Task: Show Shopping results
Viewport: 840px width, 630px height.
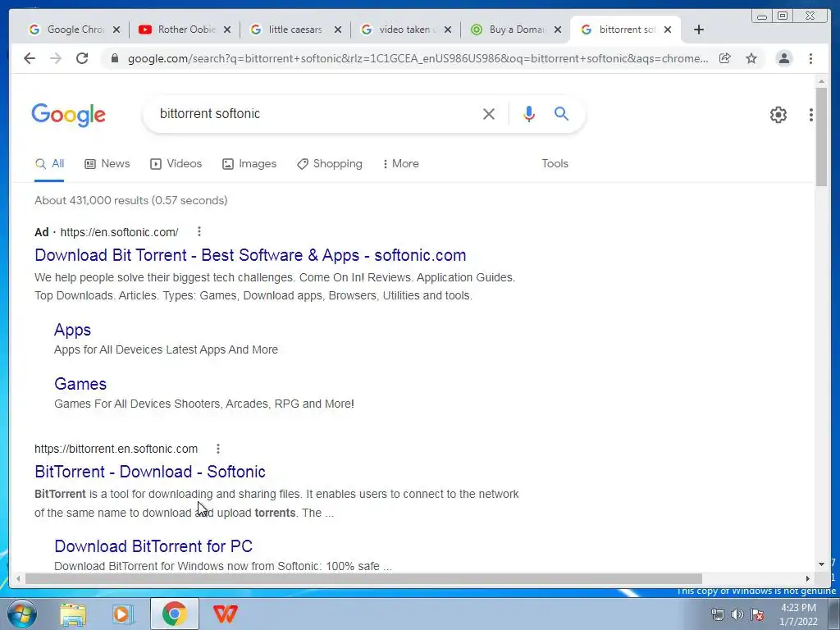Action: 330,164
